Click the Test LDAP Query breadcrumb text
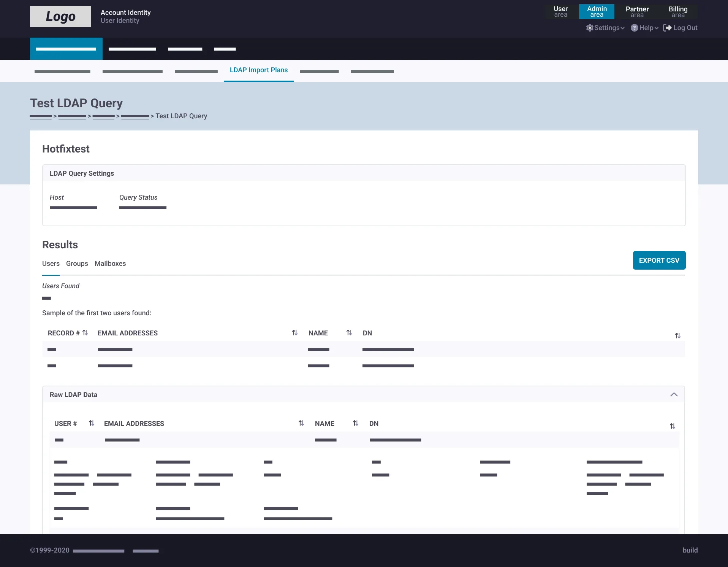The height and width of the screenshot is (567, 728). coord(181,116)
